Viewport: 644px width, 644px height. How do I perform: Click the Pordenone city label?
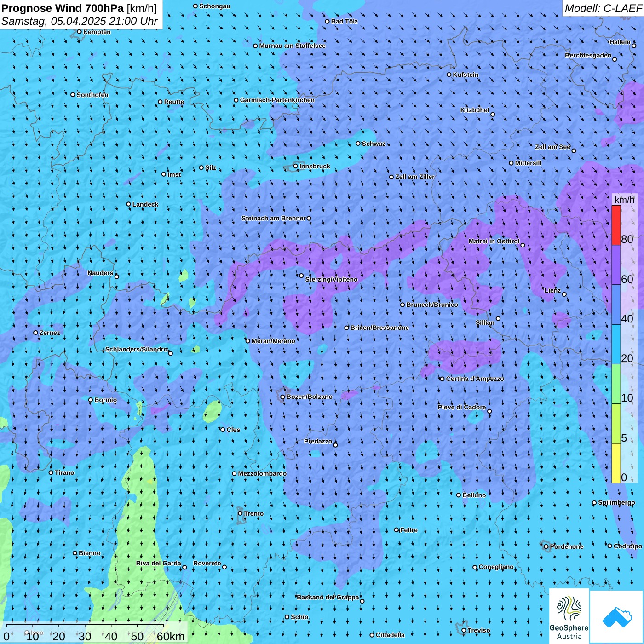tap(567, 546)
